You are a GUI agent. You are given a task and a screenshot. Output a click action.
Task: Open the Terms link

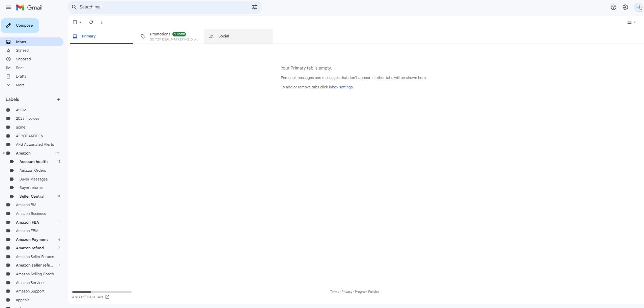click(x=335, y=292)
